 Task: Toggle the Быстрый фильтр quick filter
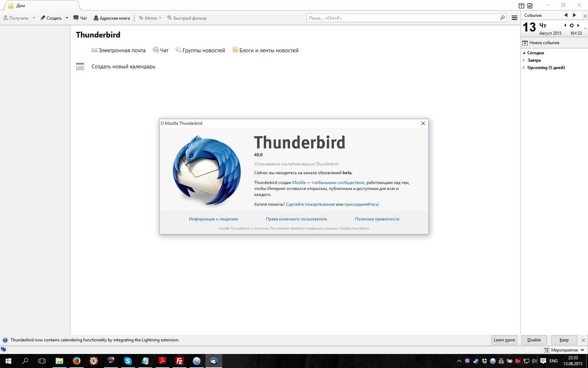187,18
